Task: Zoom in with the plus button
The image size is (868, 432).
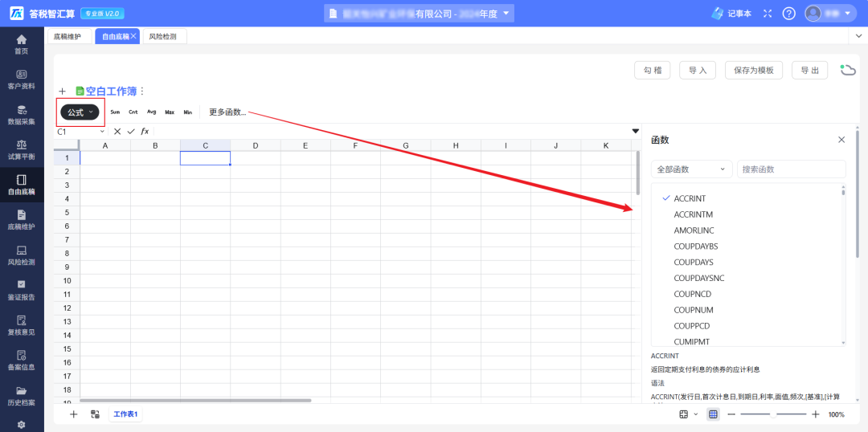Action: click(x=816, y=414)
